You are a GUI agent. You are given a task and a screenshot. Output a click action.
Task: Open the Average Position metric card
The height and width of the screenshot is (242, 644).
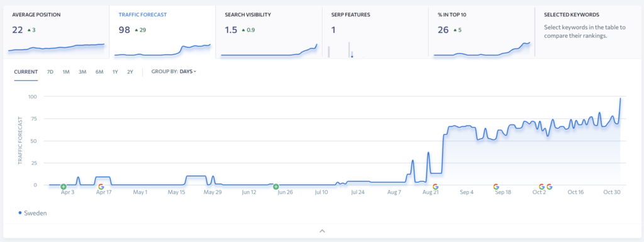[x=56, y=32]
